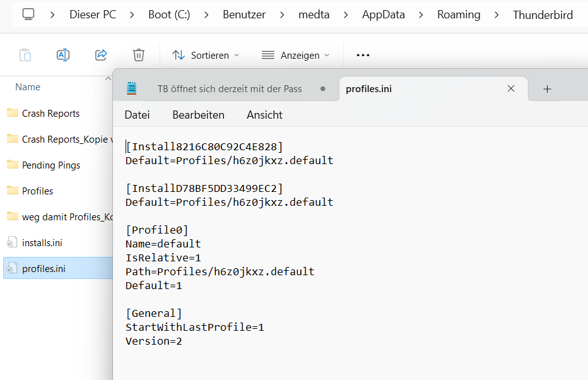
Task: Open the three-dots more options menu
Action: [363, 55]
